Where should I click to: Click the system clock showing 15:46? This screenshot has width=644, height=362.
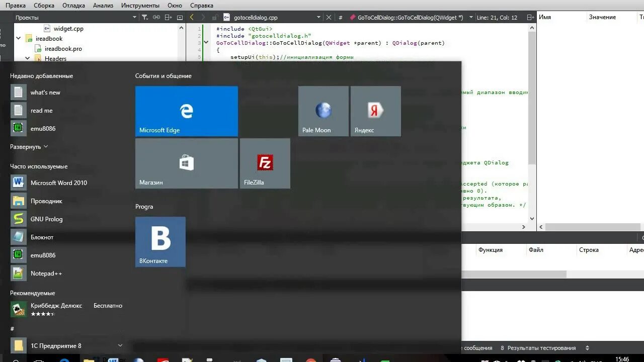point(622,359)
